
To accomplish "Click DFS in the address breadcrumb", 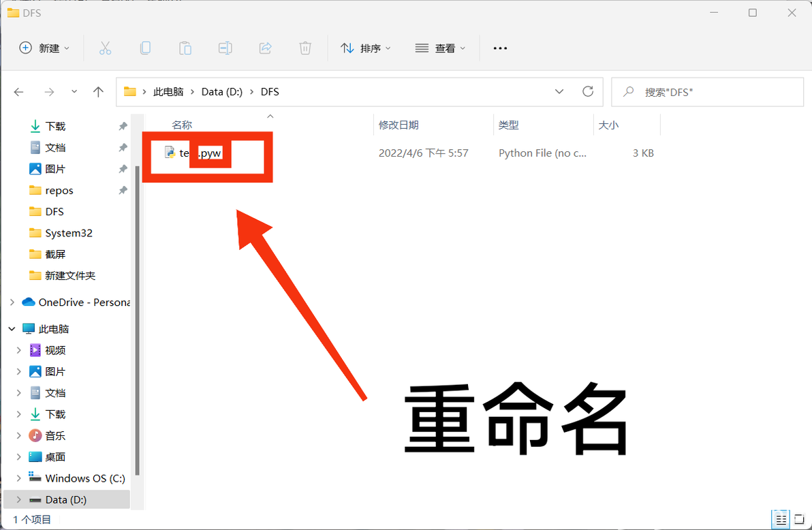I will click(270, 92).
